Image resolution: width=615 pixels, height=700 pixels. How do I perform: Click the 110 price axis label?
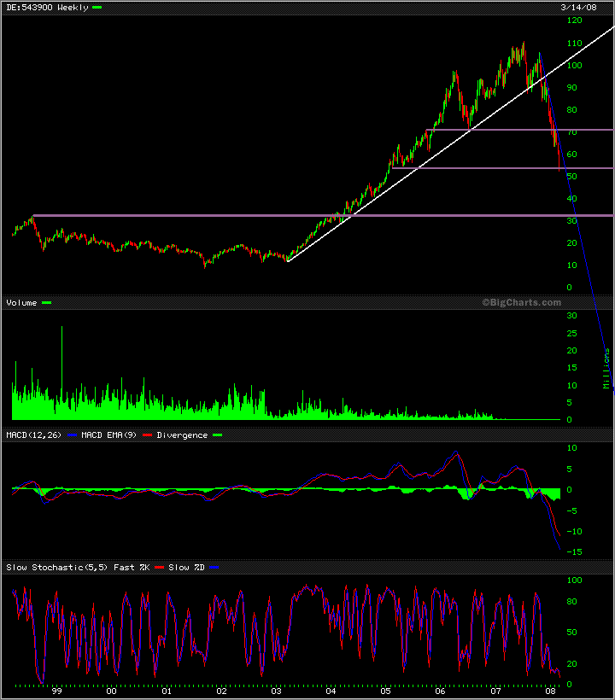[x=574, y=44]
